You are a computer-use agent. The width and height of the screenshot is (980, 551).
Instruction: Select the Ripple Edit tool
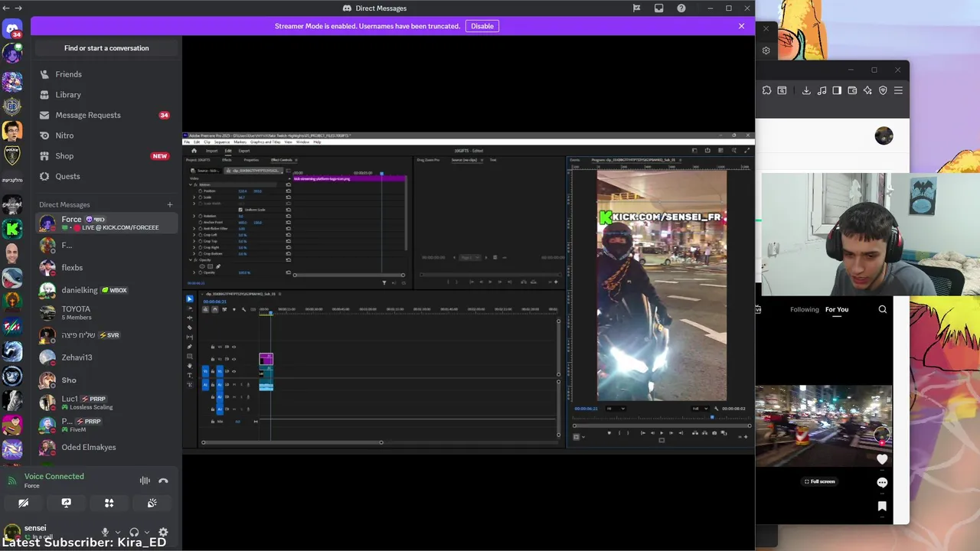(190, 318)
